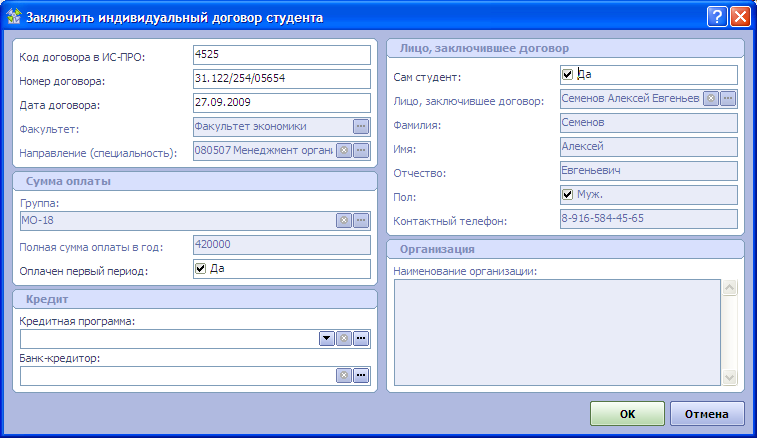Image resolution: width=757 pixels, height=438 pixels.
Task: Open the Банк-кредитор lookup ellipsis button
Action: coord(361,375)
